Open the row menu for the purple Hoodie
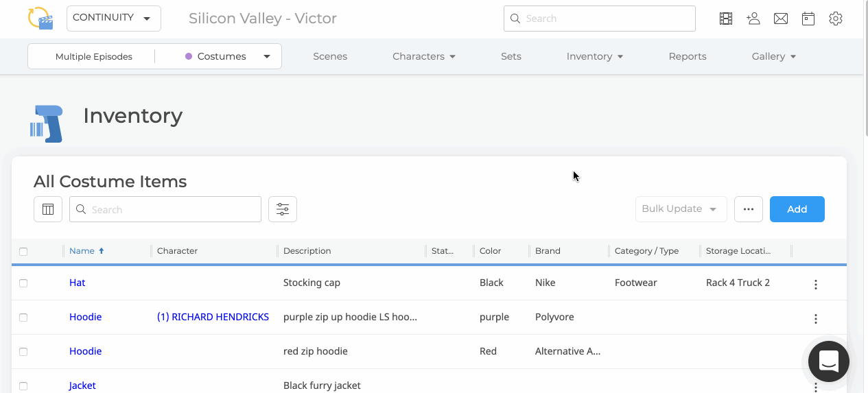 click(816, 319)
